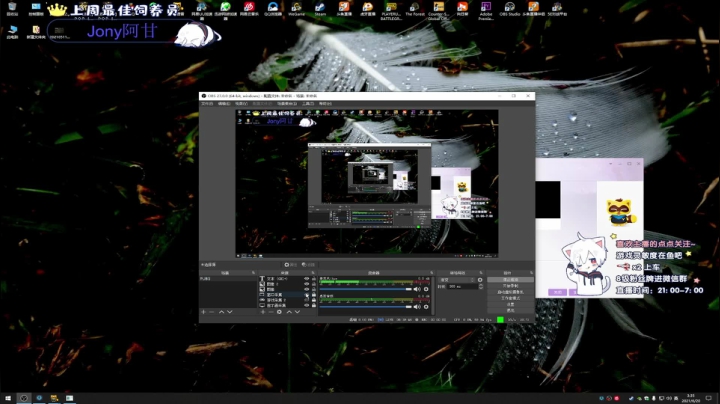
Task: Open the 文件 menu in OBS menu bar
Action: (x=207, y=103)
